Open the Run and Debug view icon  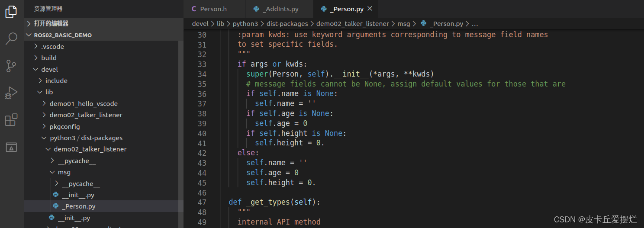pyautogui.click(x=11, y=93)
